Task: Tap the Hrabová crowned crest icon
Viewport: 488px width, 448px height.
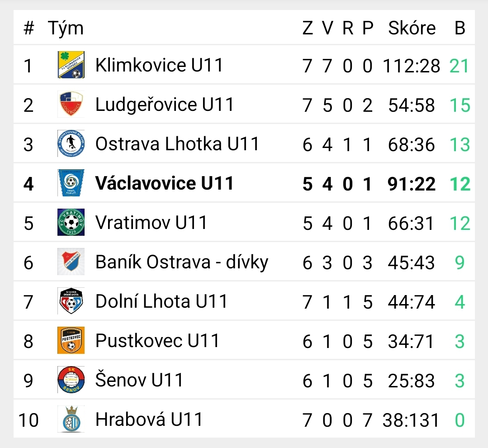Action: click(x=71, y=419)
